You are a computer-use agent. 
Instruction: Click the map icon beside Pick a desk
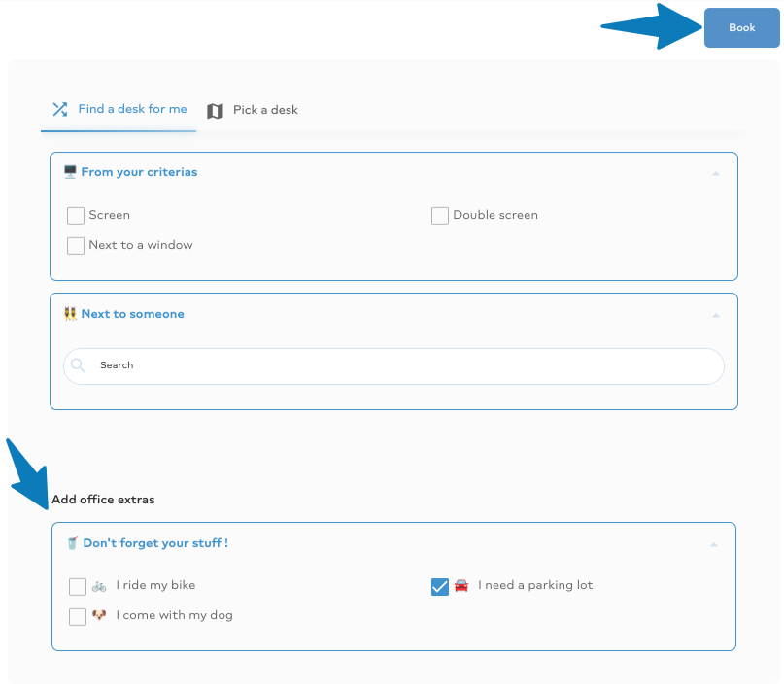click(215, 111)
